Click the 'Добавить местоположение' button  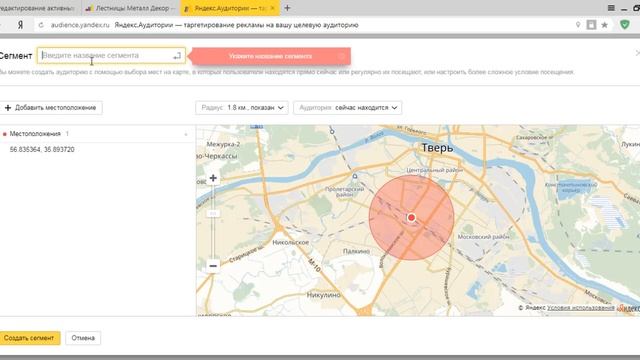coord(51,108)
